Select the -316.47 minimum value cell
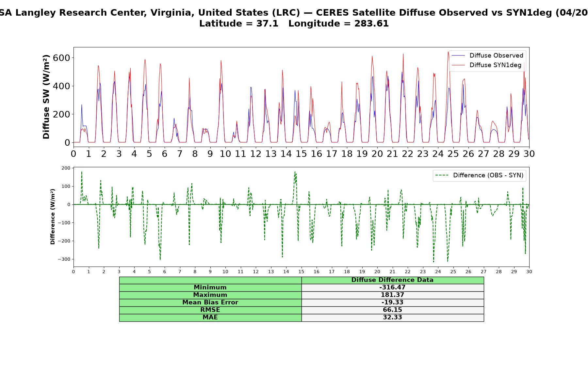 (x=392, y=287)
